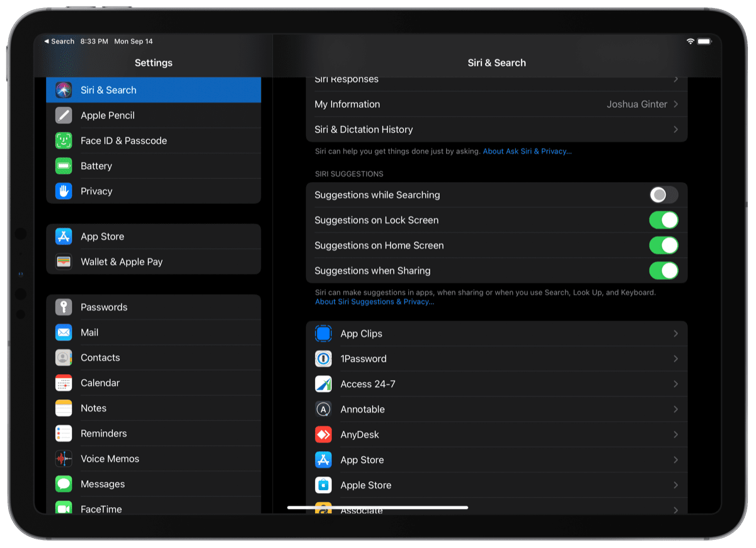Turn off Suggestions on Lock Screen
The image size is (756, 548).
tap(664, 220)
